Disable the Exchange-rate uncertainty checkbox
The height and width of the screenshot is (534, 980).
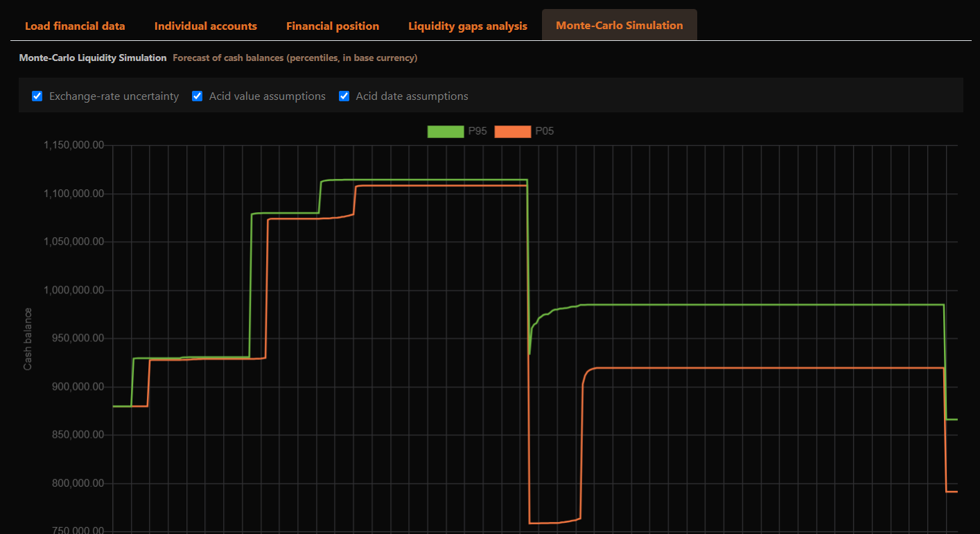(x=37, y=96)
